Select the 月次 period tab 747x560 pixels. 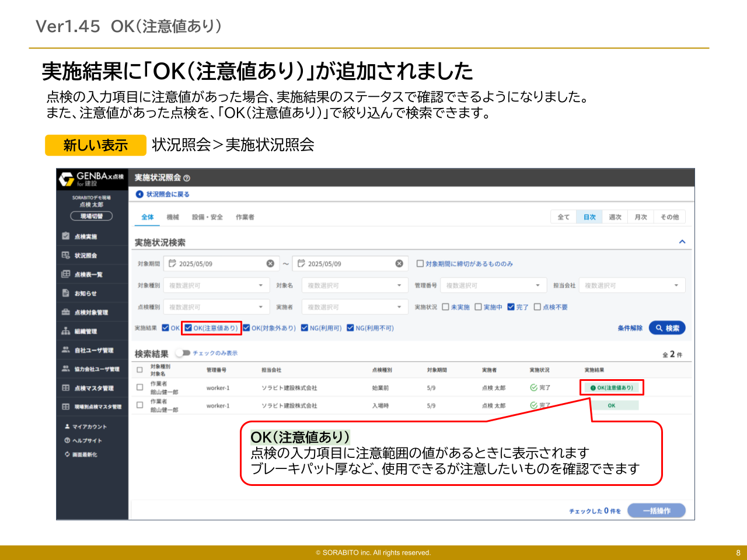click(x=640, y=216)
